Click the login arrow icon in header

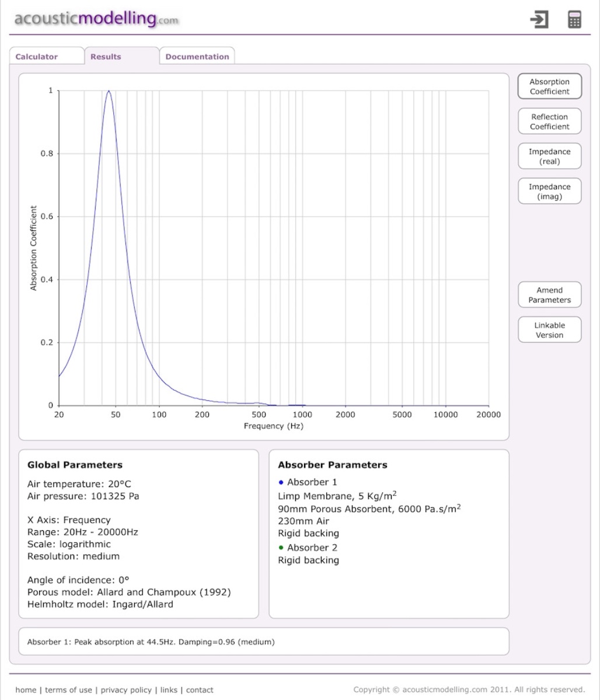tap(539, 20)
